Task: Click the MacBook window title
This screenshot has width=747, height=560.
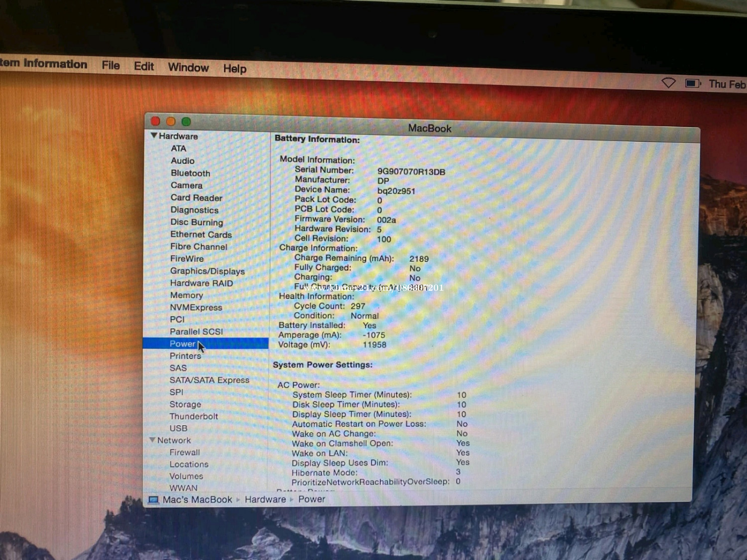Action: (429, 128)
